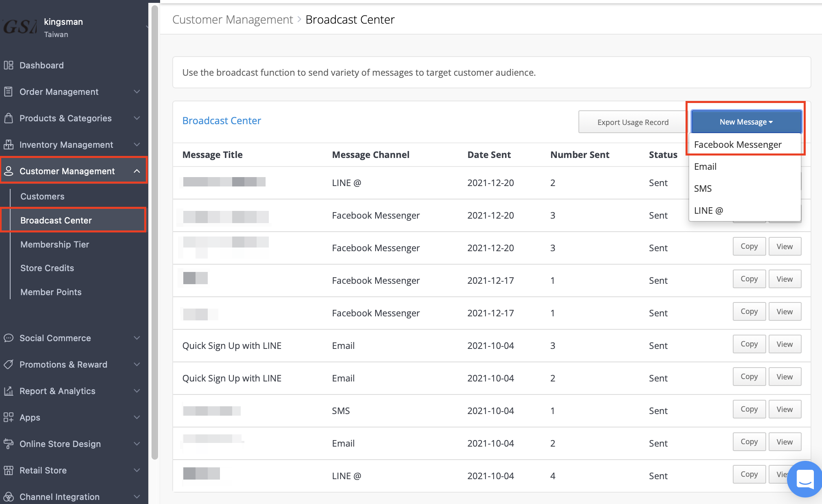Collapse the Customer Management section
822x504 pixels.
coord(137,171)
